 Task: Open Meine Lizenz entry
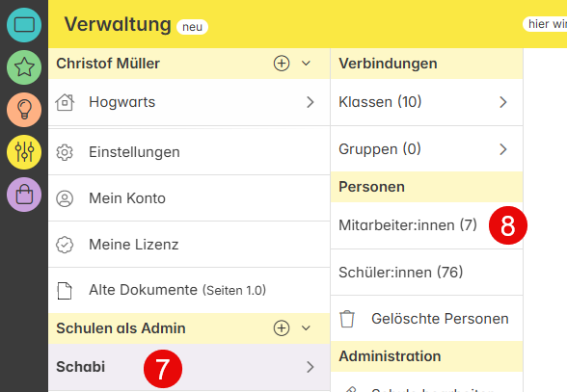tap(189, 245)
